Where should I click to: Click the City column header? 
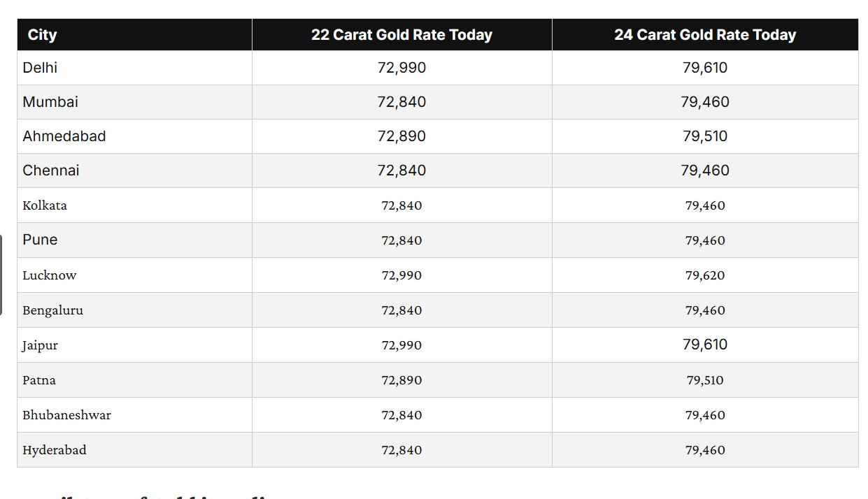click(43, 35)
